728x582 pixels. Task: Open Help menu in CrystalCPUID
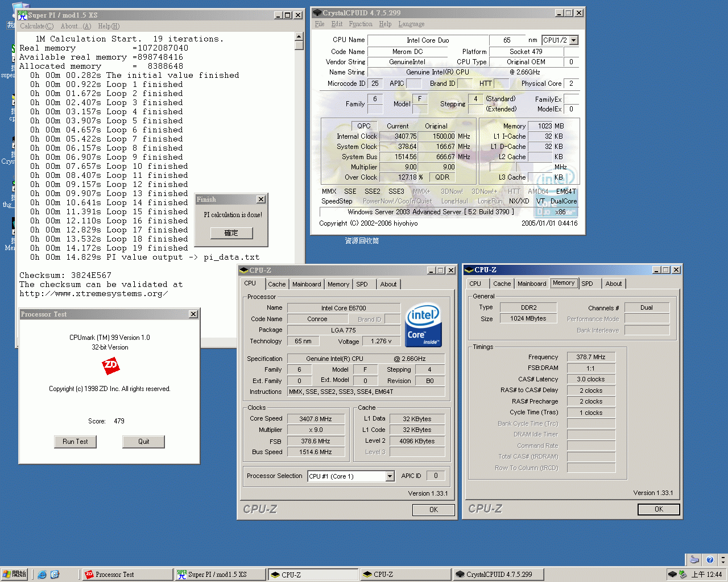385,24
